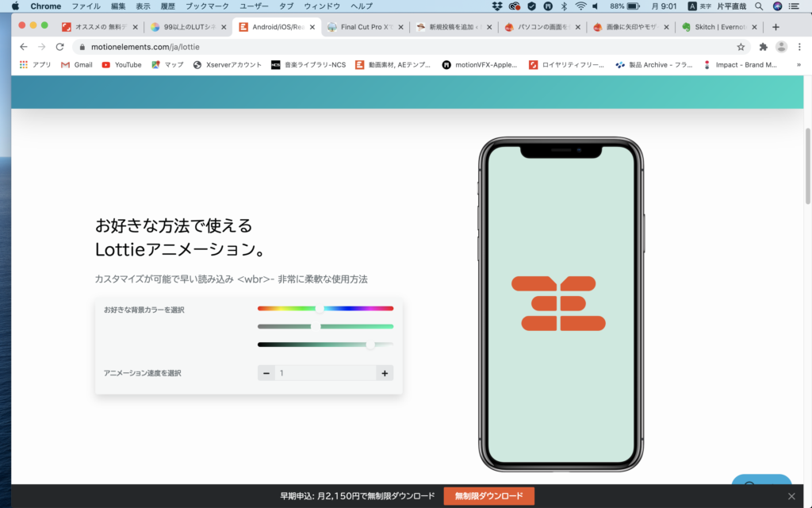Open the Bluetooth menu bar icon

point(564,6)
